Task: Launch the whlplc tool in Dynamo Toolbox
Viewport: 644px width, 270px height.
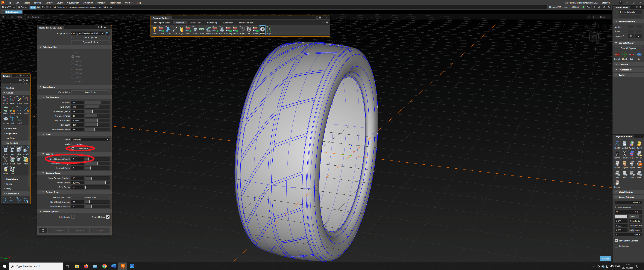Action: coord(269,29)
